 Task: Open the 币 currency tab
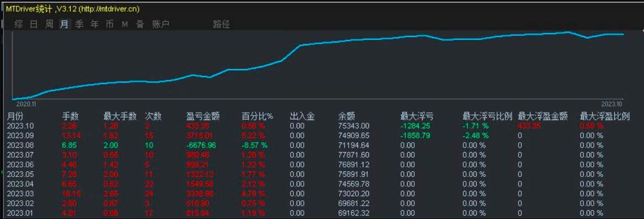tap(110, 24)
